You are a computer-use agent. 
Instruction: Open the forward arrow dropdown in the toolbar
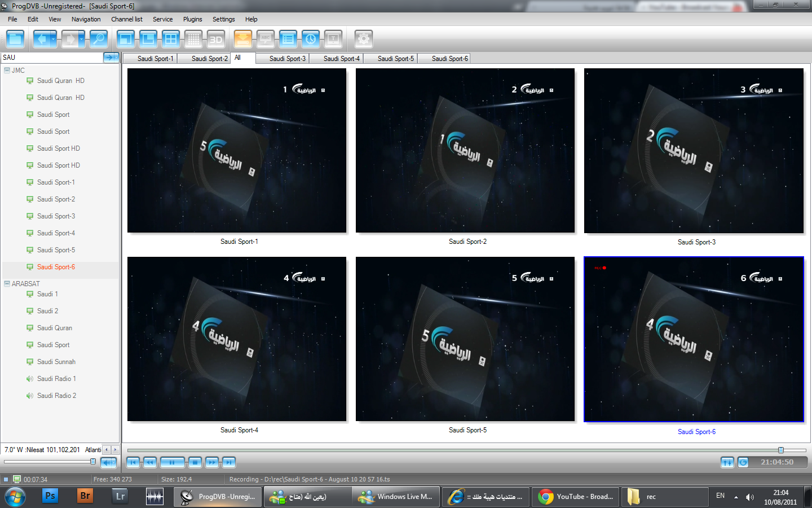pos(82,39)
